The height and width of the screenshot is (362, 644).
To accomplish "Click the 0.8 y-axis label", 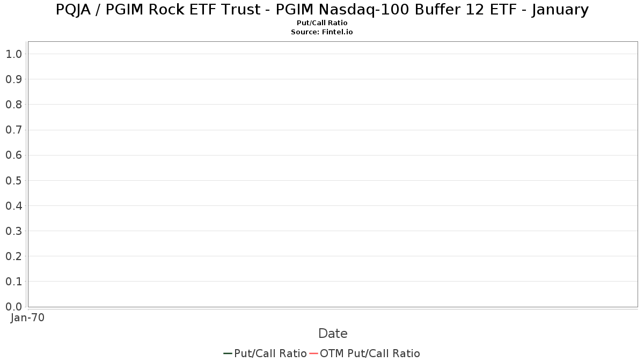I will 13,104.
